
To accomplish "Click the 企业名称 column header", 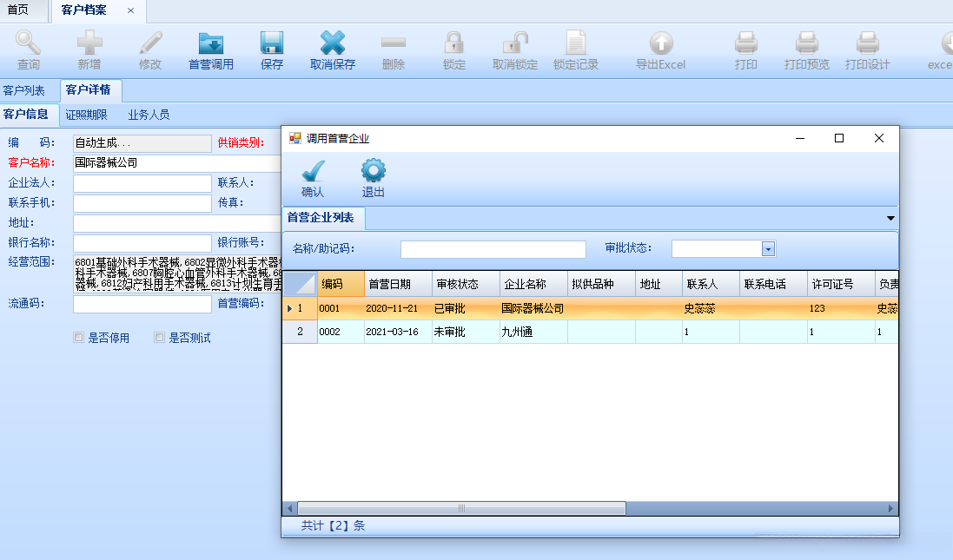I will (526, 284).
